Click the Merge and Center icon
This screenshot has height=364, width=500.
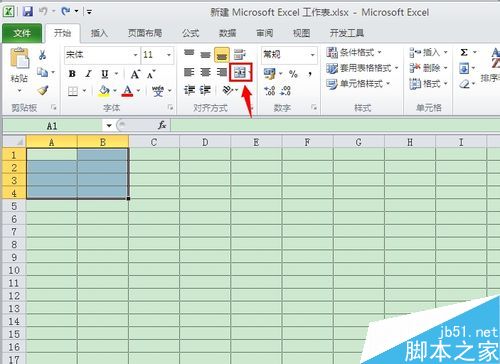240,72
